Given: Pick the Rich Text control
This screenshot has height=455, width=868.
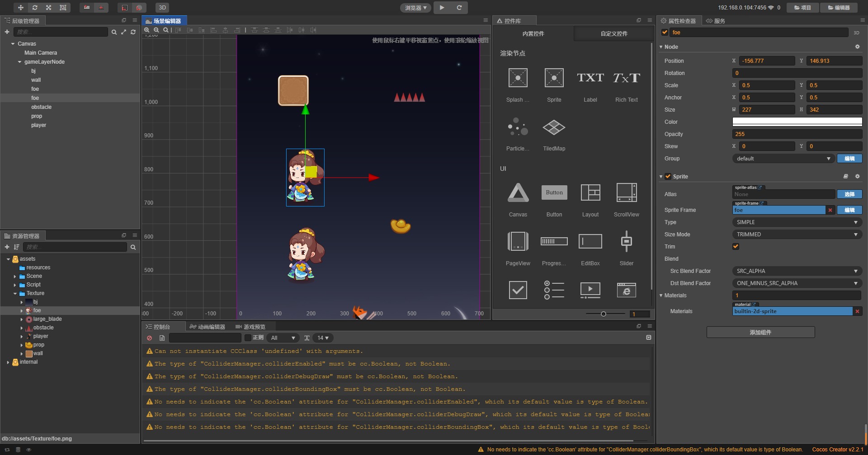Looking at the screenshot, I should click(627, 85).
